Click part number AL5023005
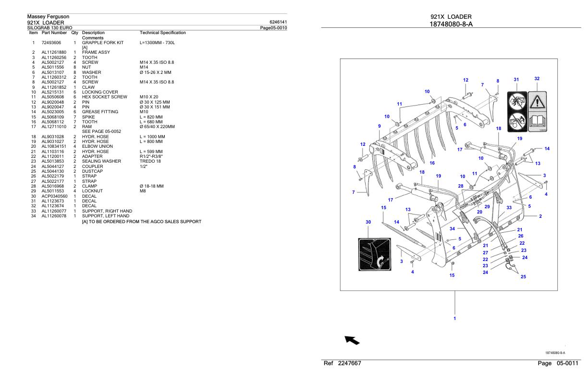The image size is (588, 380). [52, 112]
